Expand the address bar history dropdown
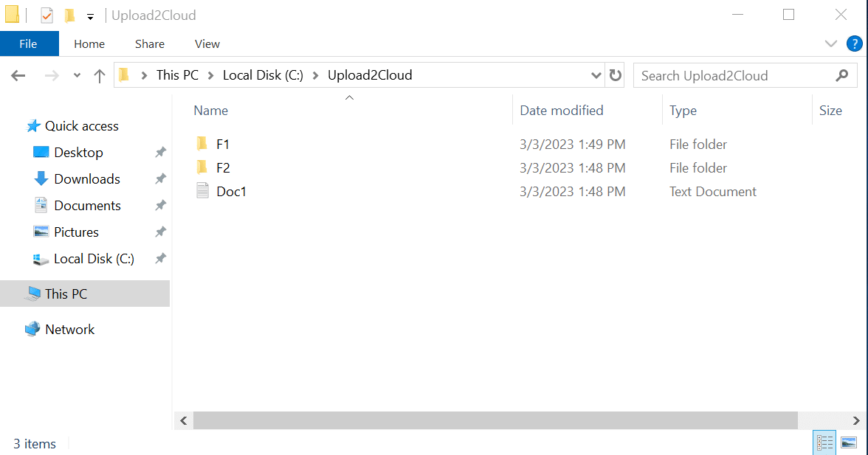Screen dimensions: 868x455 [596, 75]
